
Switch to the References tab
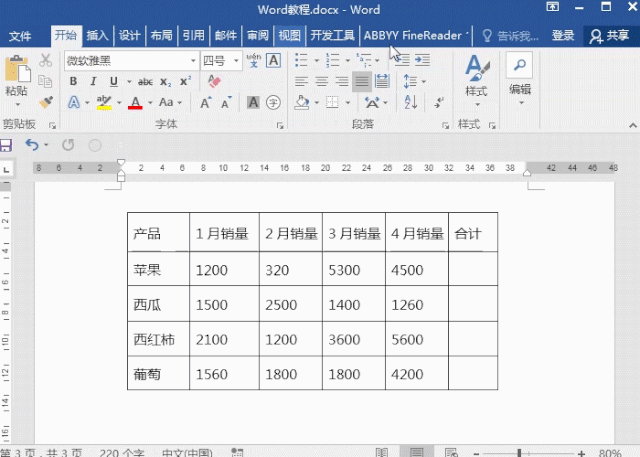click(x=193, y=35)
